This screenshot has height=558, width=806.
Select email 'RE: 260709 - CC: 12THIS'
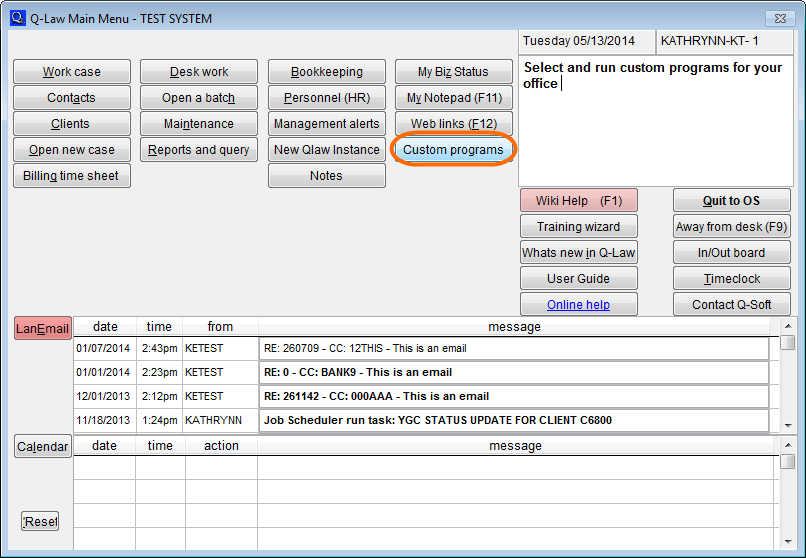514,348
